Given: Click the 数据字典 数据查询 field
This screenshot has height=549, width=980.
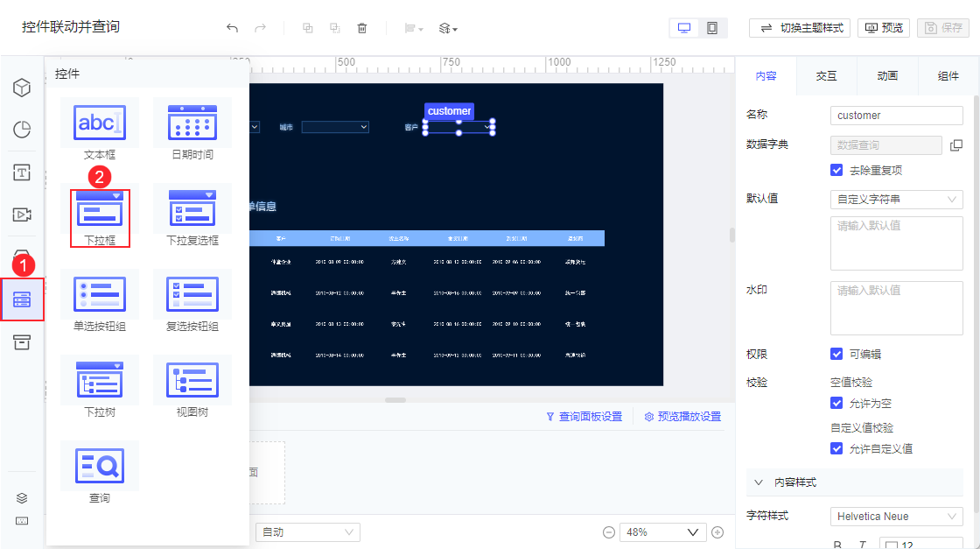Looking at the screenshot, I should 885,145.
